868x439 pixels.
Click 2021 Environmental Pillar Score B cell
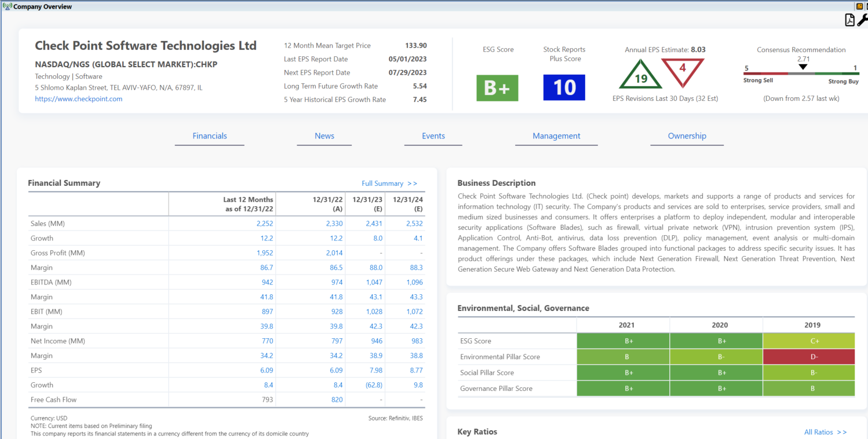623,357
